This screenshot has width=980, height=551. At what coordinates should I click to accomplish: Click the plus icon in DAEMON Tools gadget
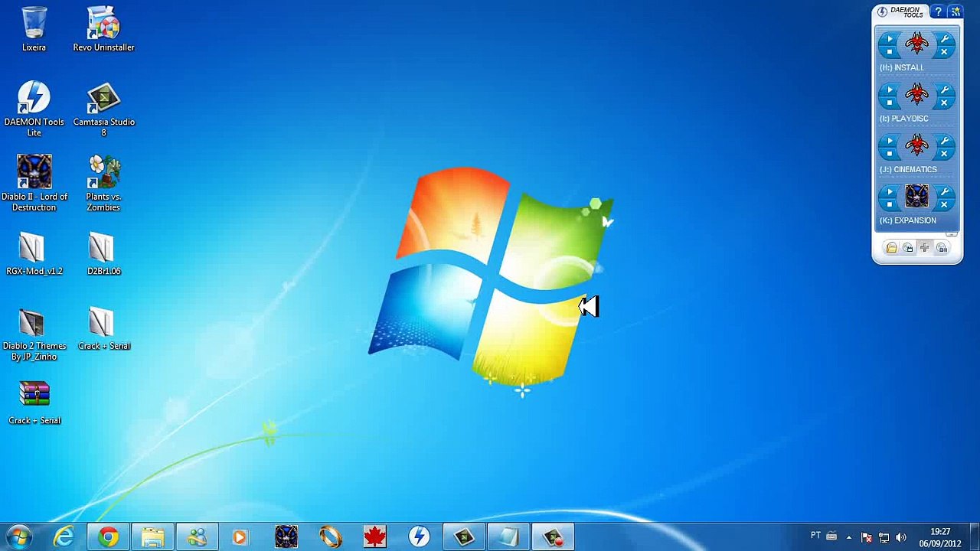(925, 248)
